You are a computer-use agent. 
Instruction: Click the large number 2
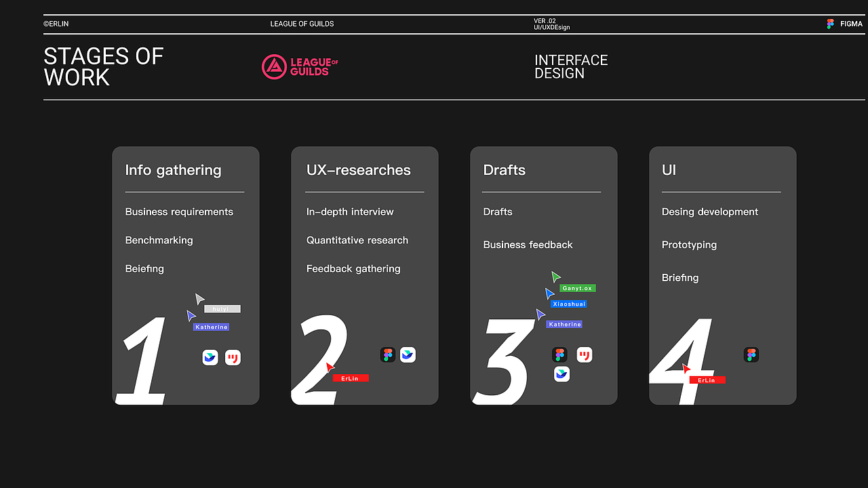pos(320,359)
